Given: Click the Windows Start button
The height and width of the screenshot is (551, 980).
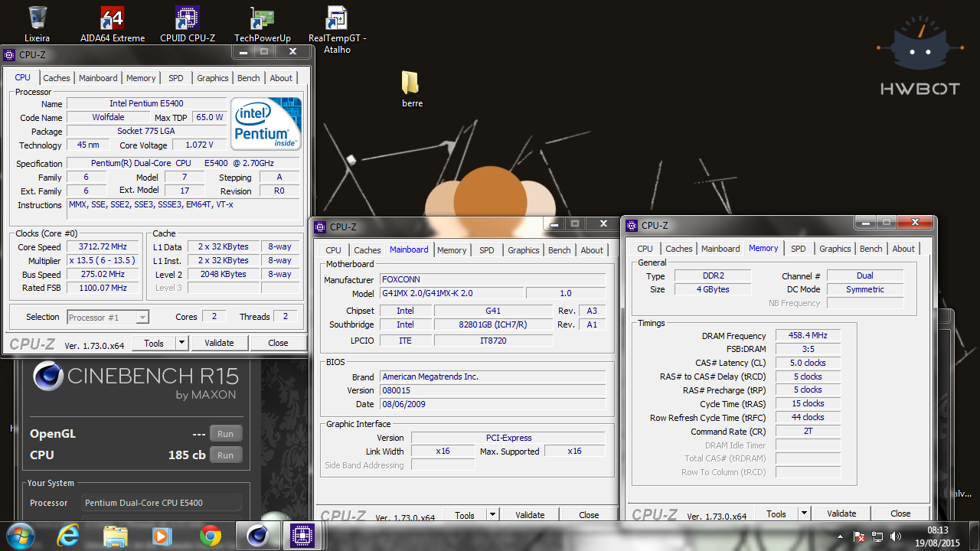Looking at the screenshot, I should click(x=20, y=536).
